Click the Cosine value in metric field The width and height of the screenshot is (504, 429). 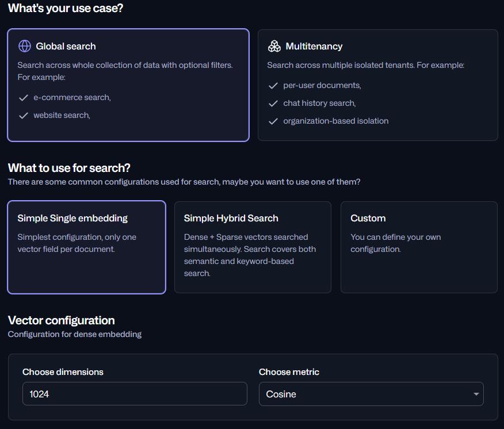[281, 394]
